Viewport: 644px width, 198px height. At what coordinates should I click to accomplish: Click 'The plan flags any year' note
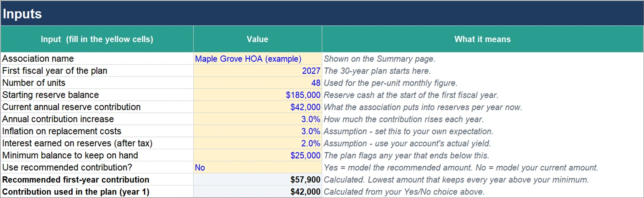click(x=406, y=155)
